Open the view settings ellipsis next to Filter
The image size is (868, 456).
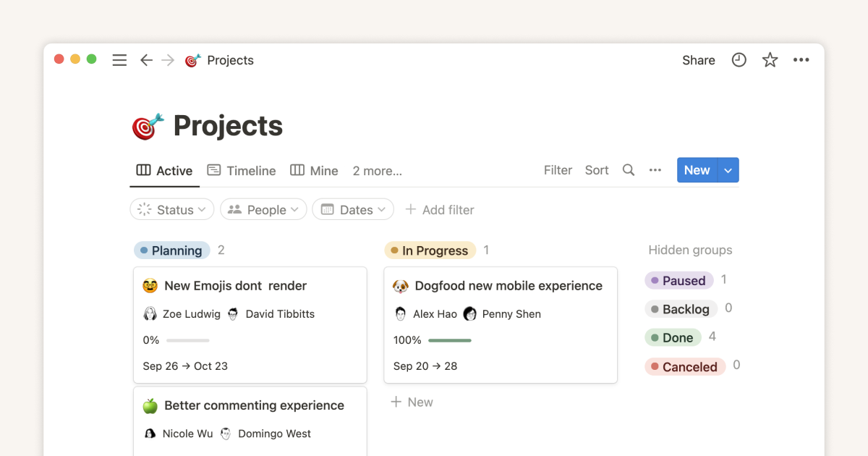coord(655,170)
